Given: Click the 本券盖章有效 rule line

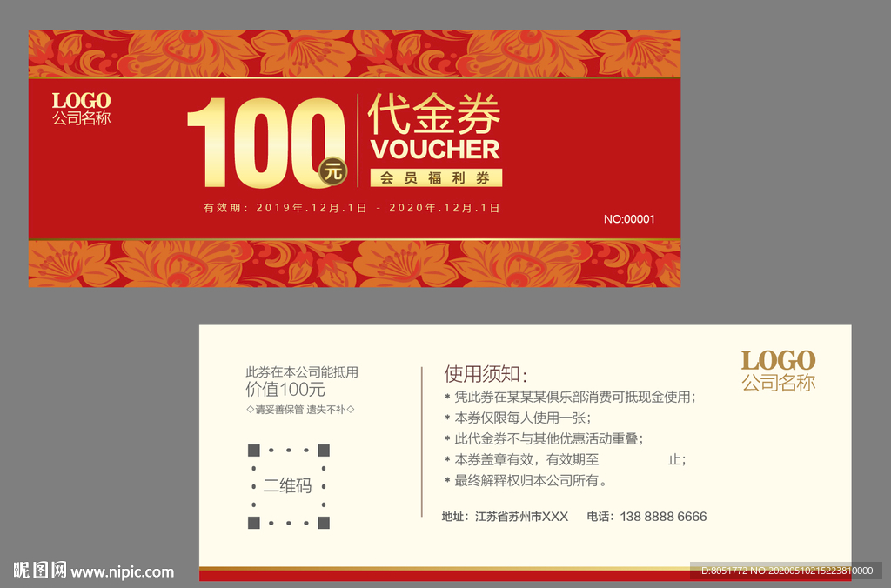Looking at the screenshot, I should click(x=565, y=459).
